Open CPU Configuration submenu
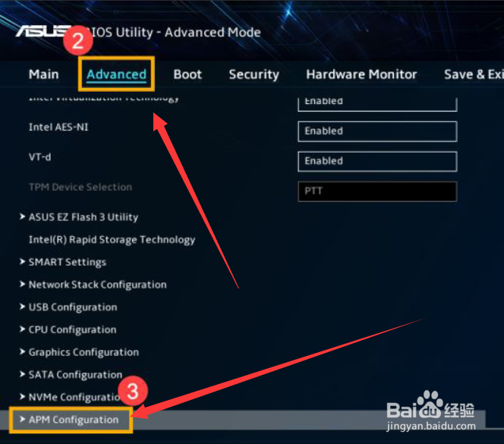The height and width of the screenshot is (444, 504). pyautogui.click(x=73, y=330)
